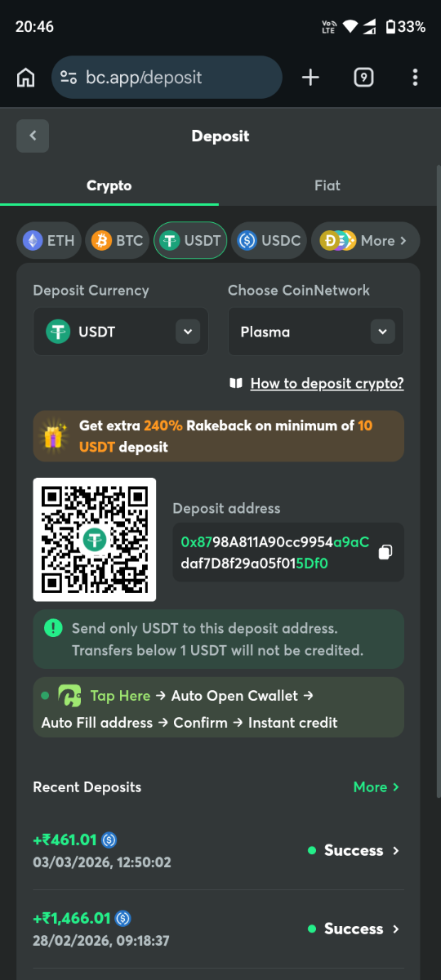View More recent deposits

376,787
